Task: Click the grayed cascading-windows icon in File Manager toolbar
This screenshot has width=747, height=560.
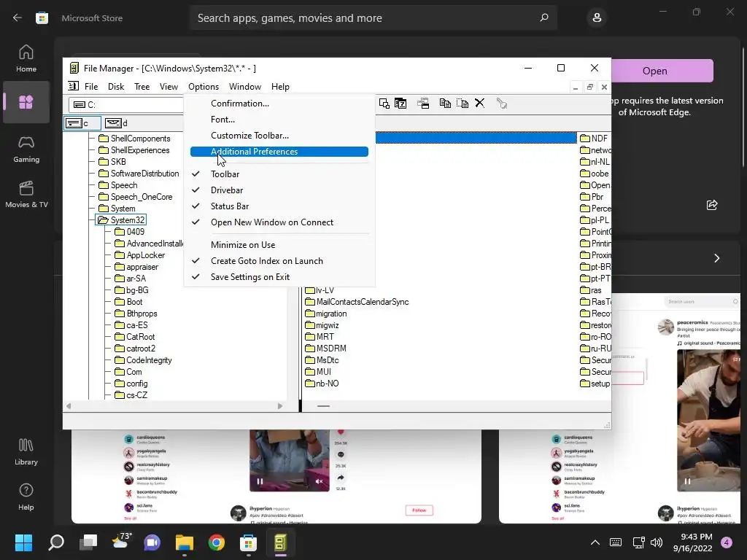Action: (x=423, y=103)
